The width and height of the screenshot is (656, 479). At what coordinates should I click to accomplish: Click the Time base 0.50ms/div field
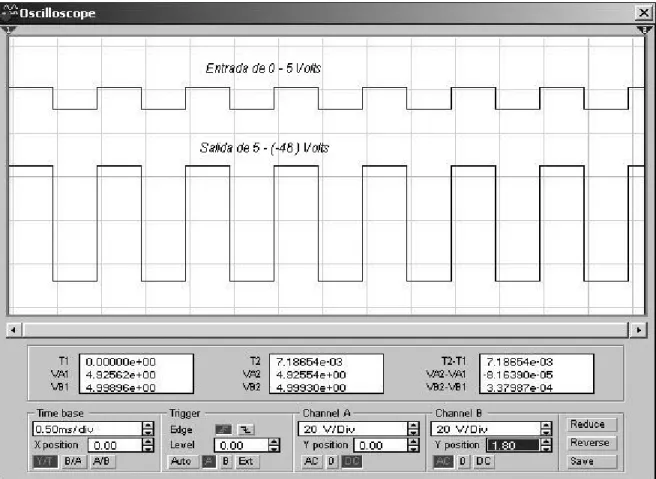[87, 429]
